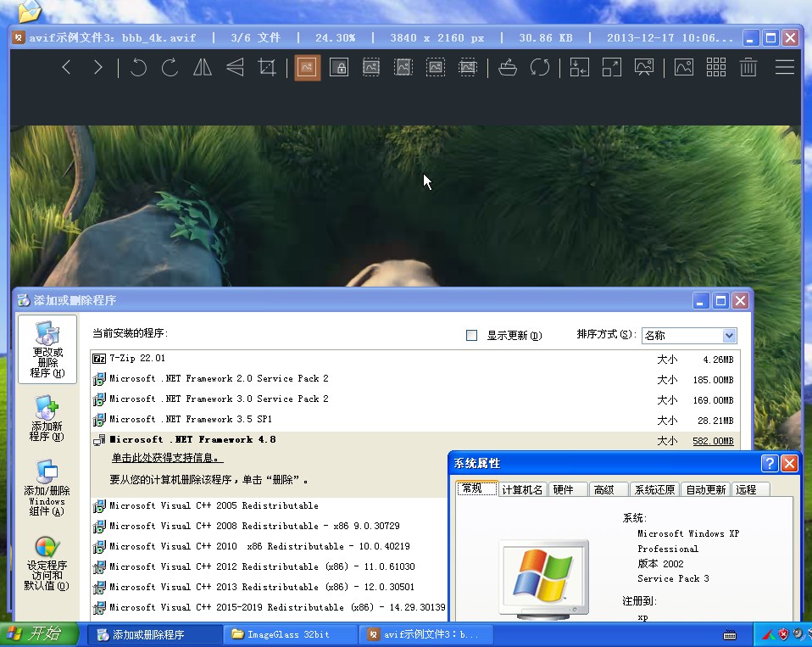
Task: Toggle the single image view icon
Action: pos(683,67)
